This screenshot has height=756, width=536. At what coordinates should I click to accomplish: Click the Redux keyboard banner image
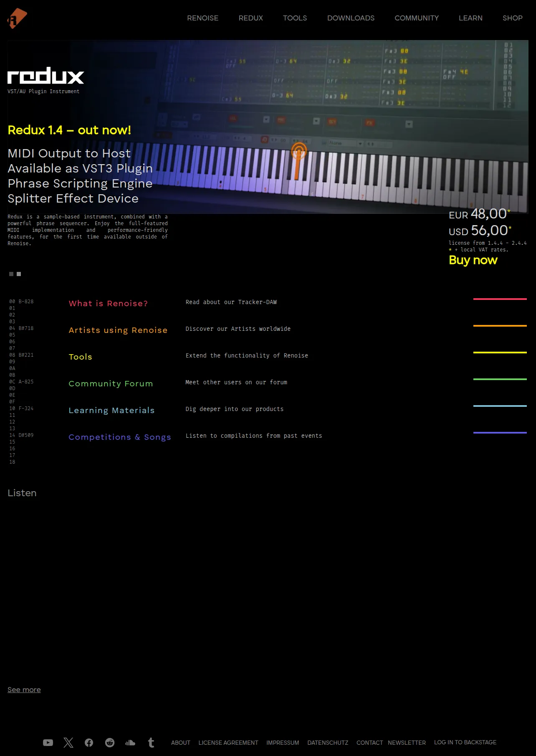click(x=268, y=127)
